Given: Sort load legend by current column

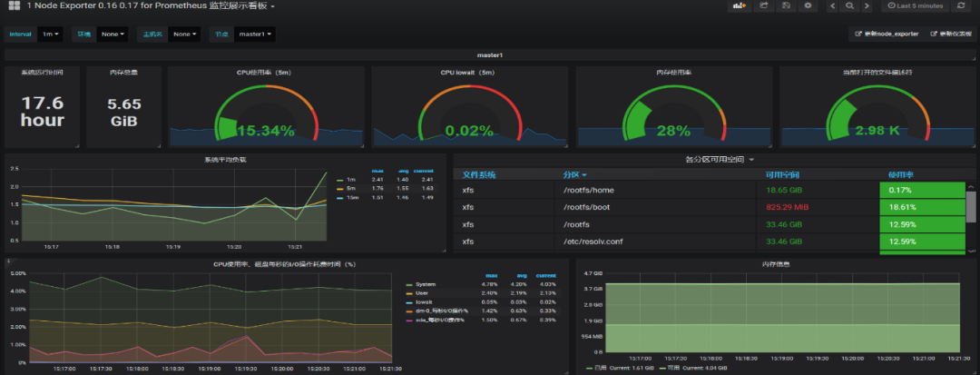Looking at the screenshot, I should click(423, 171).
